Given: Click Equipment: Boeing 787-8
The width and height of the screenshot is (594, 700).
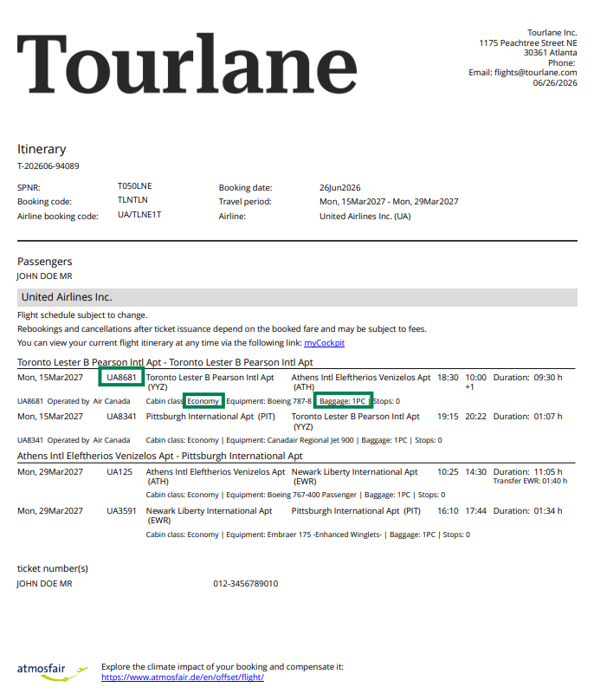Looking at the screenshot, I should click(x=268, y=401).
